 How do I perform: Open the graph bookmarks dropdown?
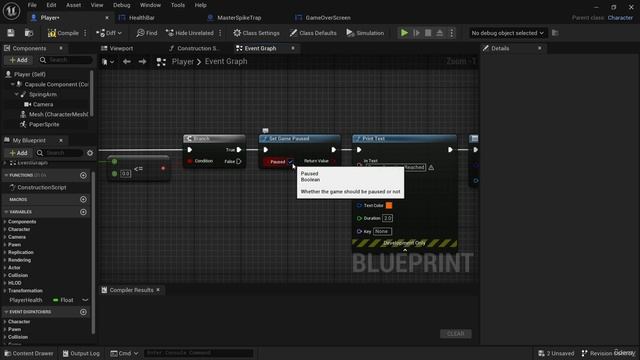(108, 62)
